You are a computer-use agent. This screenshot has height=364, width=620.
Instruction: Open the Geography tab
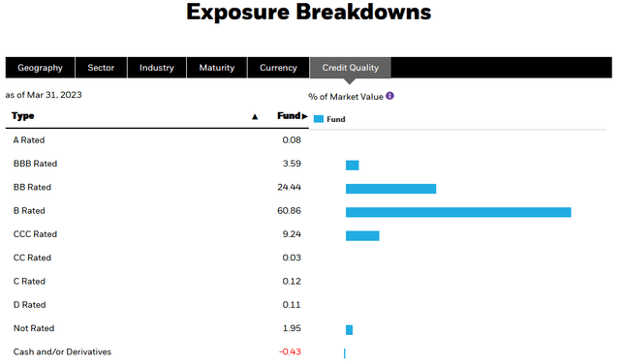[40, 68]
